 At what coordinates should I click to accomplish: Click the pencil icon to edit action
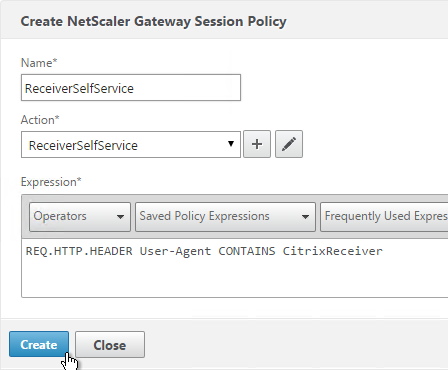click(289, 144)
